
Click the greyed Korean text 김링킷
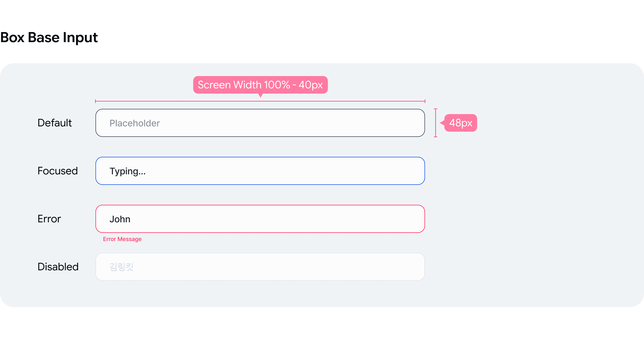pyautogui.click(x=121, y=267)
